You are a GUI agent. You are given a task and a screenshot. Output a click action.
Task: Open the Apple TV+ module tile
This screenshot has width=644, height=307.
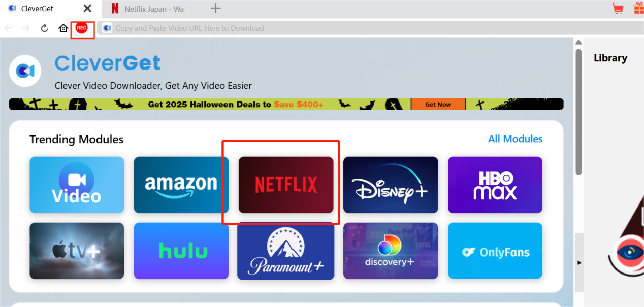77,251
